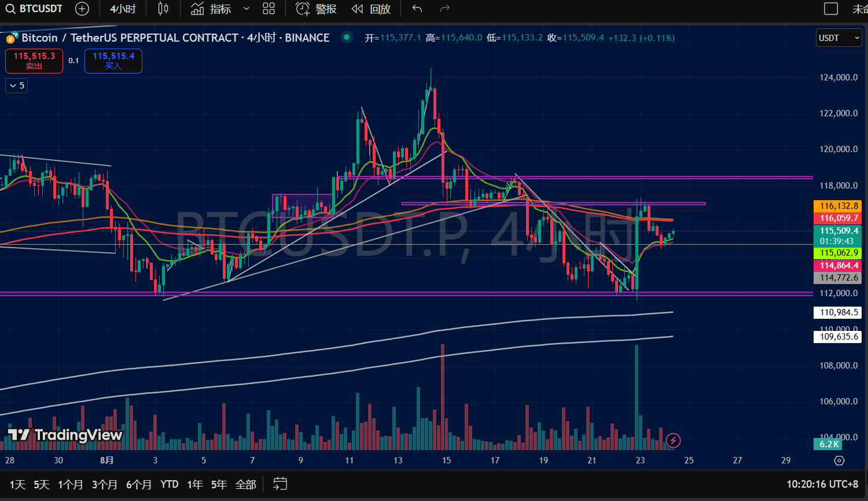
Task: Click the spread value 0.1
Action: click(73, 61)
